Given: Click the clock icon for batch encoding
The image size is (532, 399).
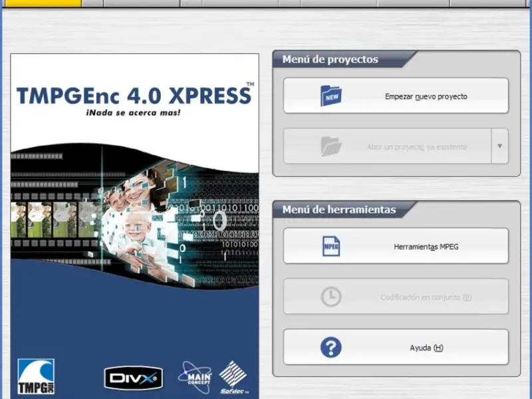Looking at the screenshot, I should [x=331, y=297].
